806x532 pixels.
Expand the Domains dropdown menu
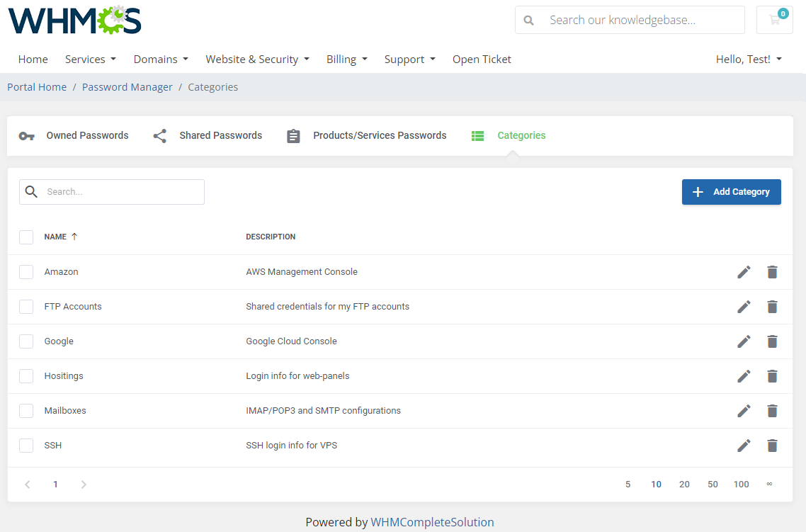click(161, 59)
